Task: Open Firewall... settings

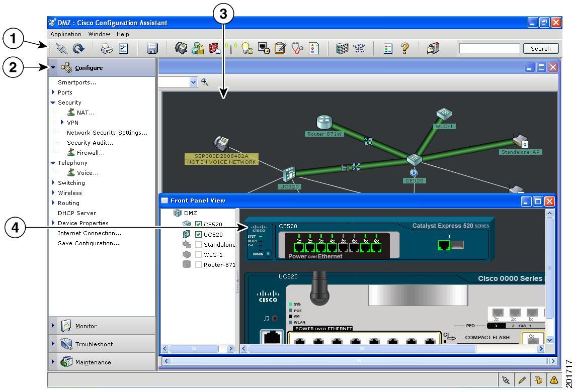Action: coord(91,153)
